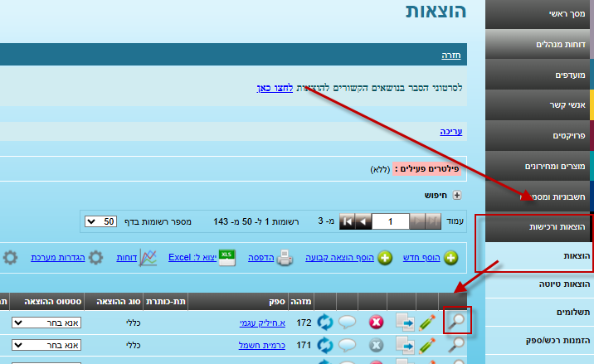The height and width of the screenshot is (364, 594).
Task: Select מועדפים in the sidebar menu
Action: 538,75
